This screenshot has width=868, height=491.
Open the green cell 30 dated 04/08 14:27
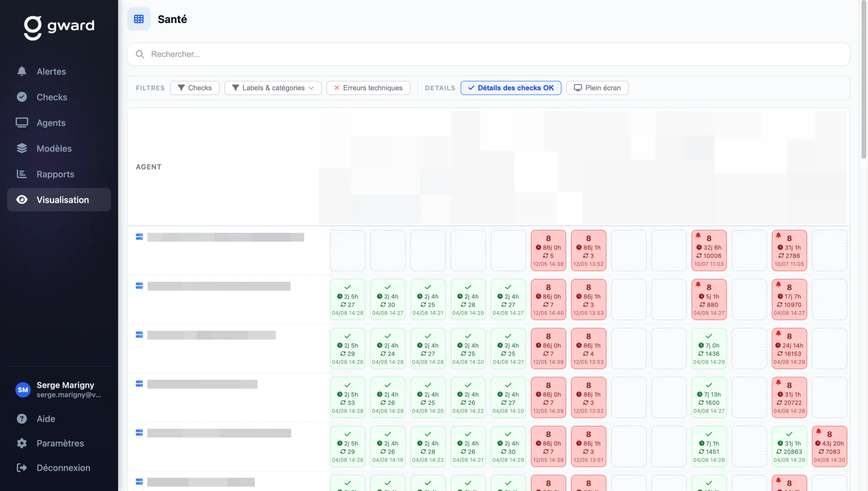click(388, 300)
